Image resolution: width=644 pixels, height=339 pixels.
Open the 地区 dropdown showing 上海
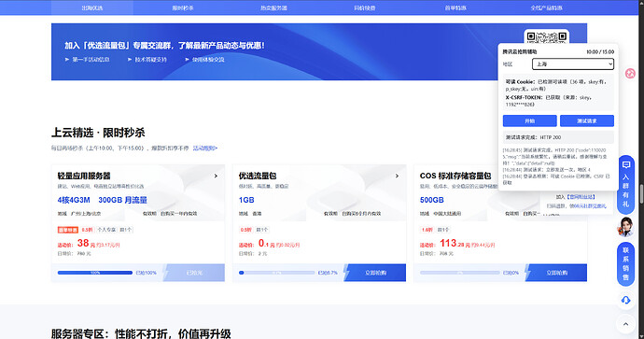point(573,64)
